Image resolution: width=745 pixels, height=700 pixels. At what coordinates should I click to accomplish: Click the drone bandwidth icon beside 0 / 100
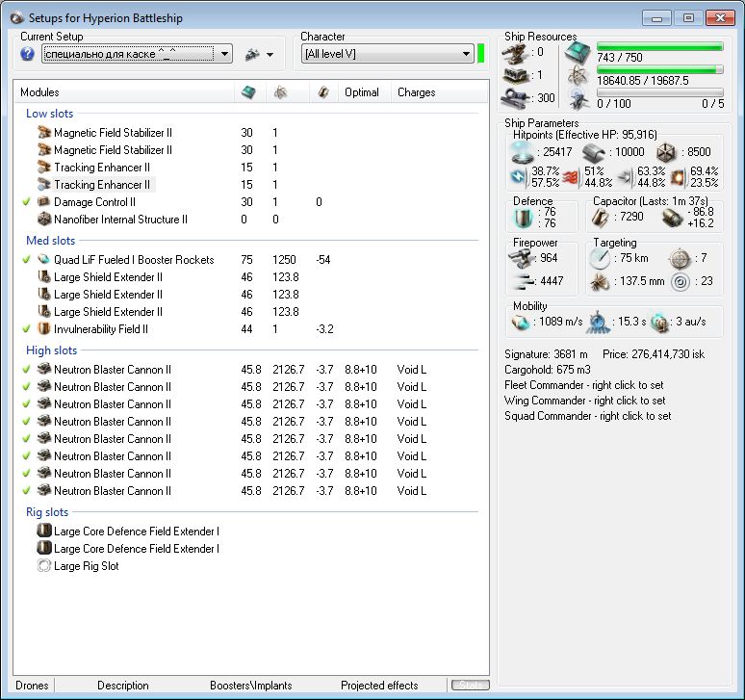pos(578,99)
